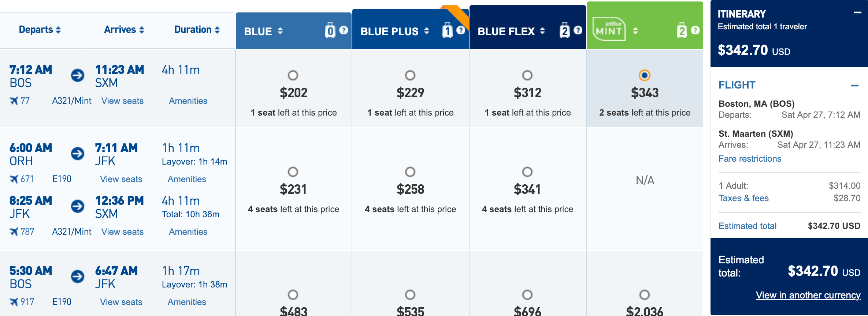View seats for the 8:25 AM JFK flight
Viewport: 868px width, 316px height.
[x=122, y=232]
